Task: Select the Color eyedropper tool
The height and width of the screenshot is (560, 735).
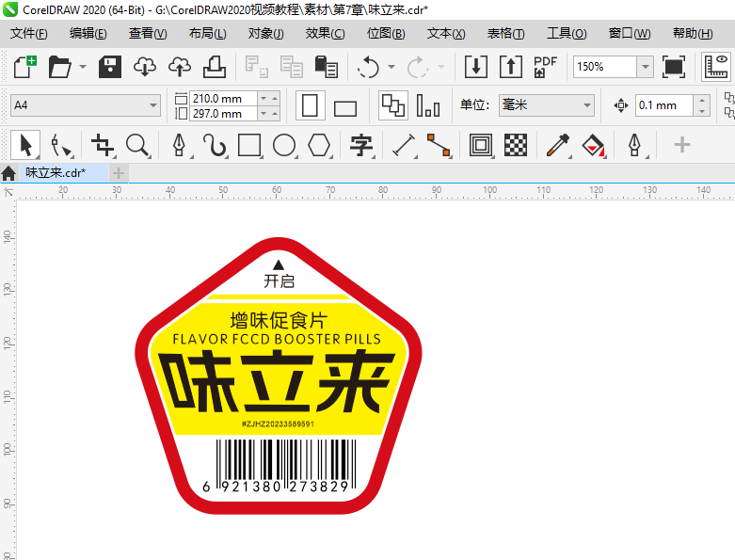Action: pos(558,145)
